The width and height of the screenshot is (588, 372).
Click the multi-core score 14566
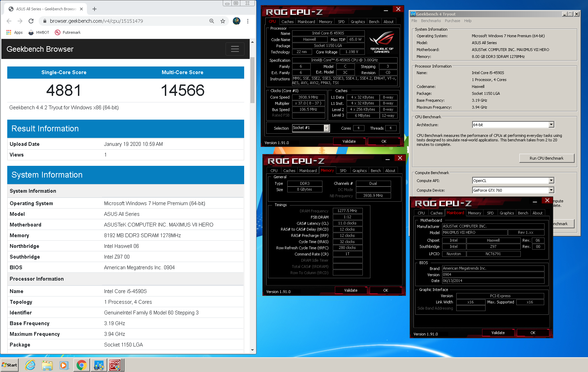(x=183, y=90)
